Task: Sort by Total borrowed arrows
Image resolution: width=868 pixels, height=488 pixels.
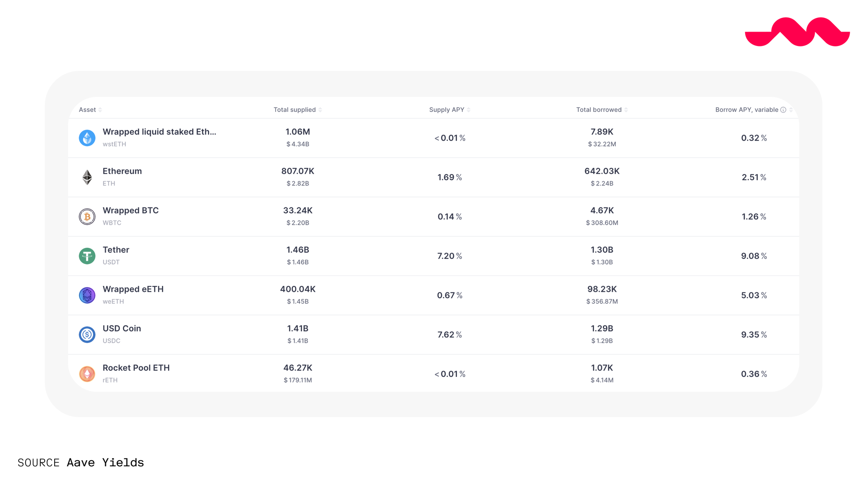Action: tap(626, 110)
